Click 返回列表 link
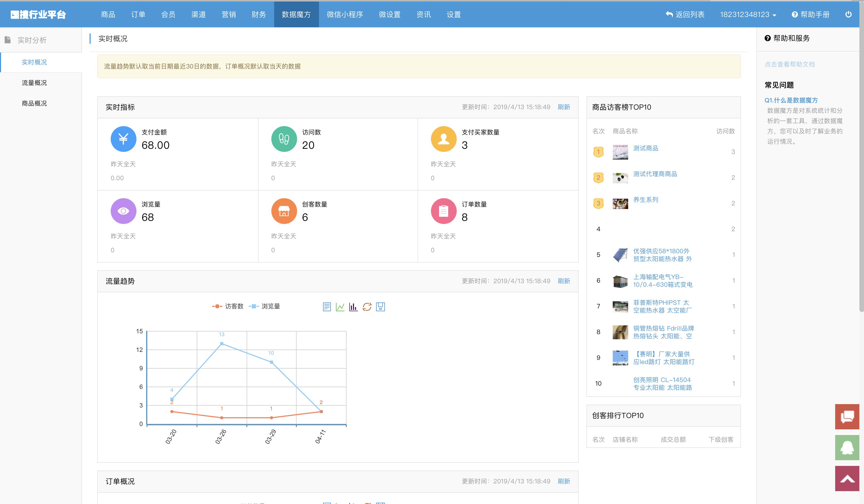The height and width of the screenshot is (504, 864). tap(685, 14)
